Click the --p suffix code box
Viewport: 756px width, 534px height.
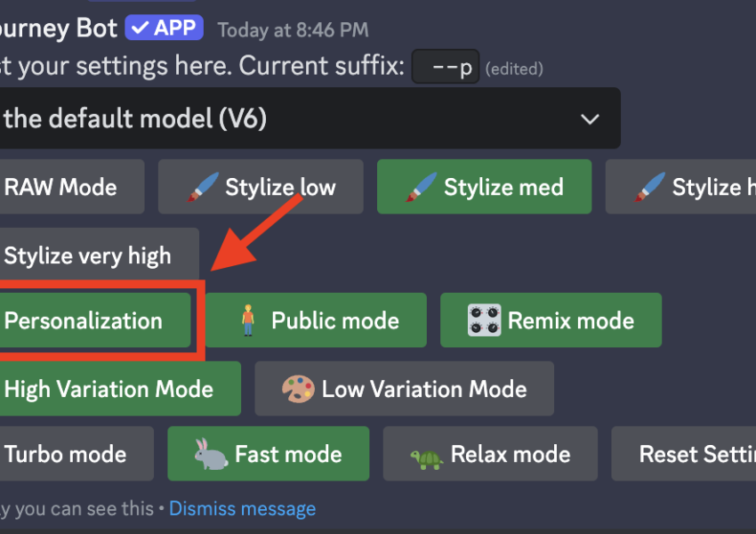point(446,67)
